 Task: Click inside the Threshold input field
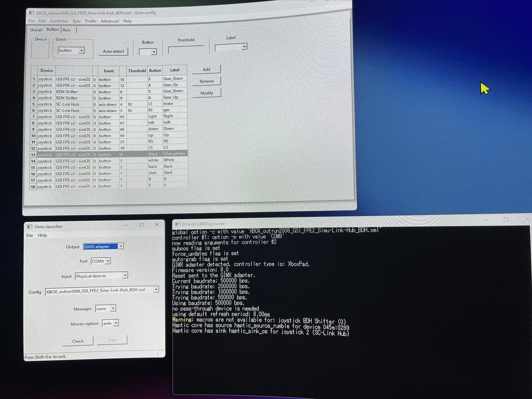pos(186,49)
